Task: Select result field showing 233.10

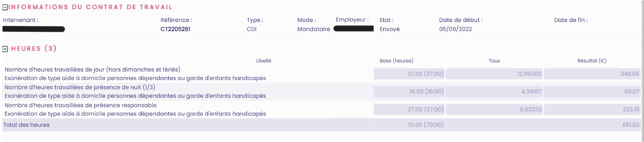Action: coord(592,110)
